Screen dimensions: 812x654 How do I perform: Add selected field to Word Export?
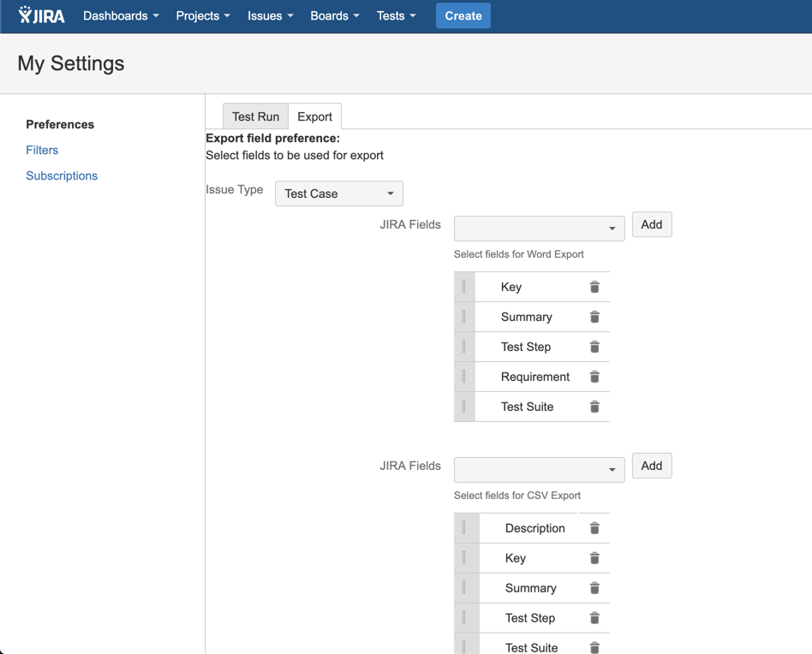tap(652, 224)
